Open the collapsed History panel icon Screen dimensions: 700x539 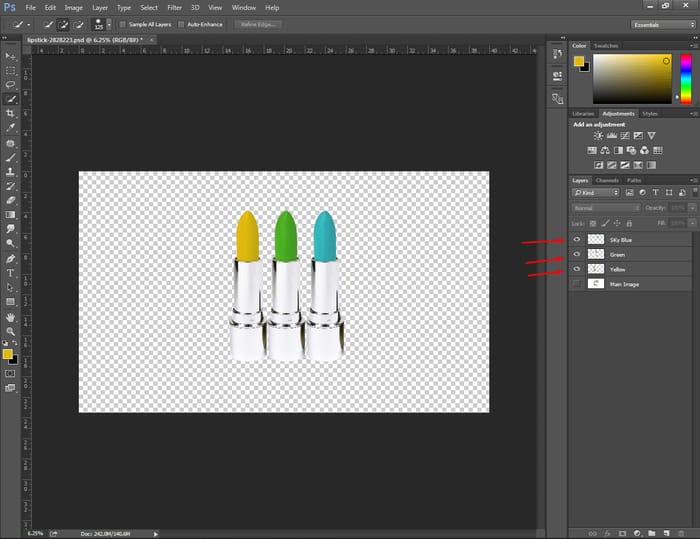[557, 54]
